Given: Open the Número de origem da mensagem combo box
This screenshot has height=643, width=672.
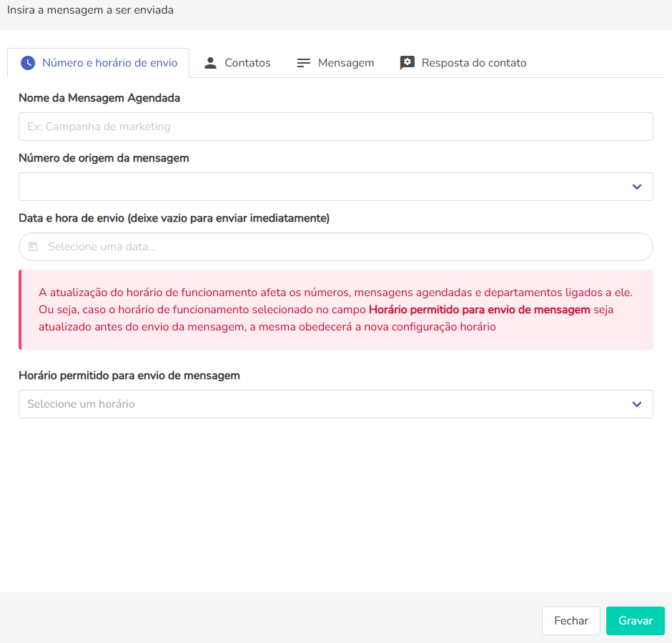Looking at the screenshot, I should pyautogui.click(x=322, y=187).
